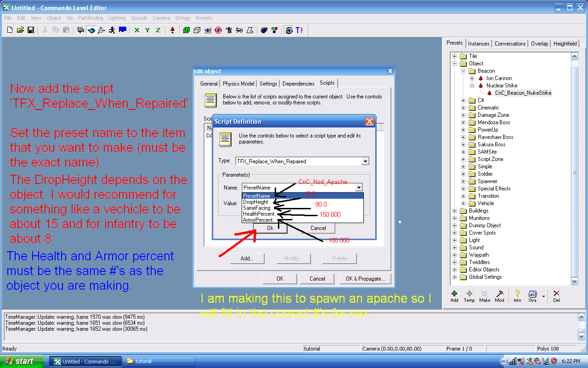588x368 pixels.
Task: Toggle the Y axis restriction
Action: click(147, 30)
